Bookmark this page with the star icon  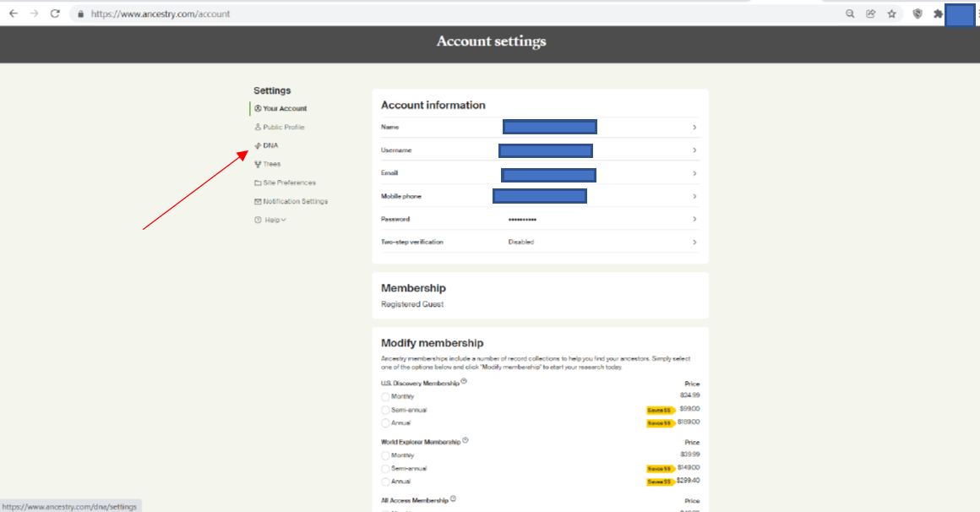pyautogui.click(x=892, y=14)
